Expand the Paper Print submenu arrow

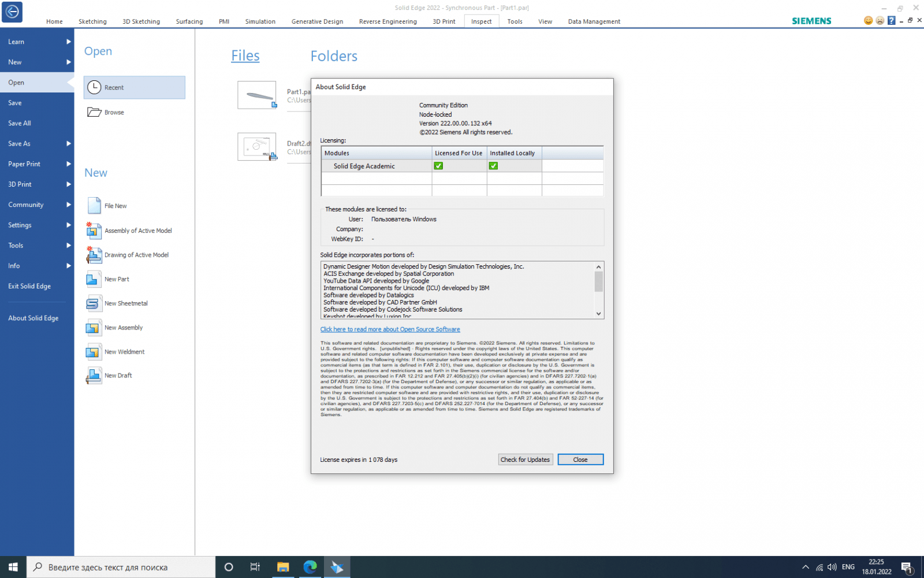(69, 164)
